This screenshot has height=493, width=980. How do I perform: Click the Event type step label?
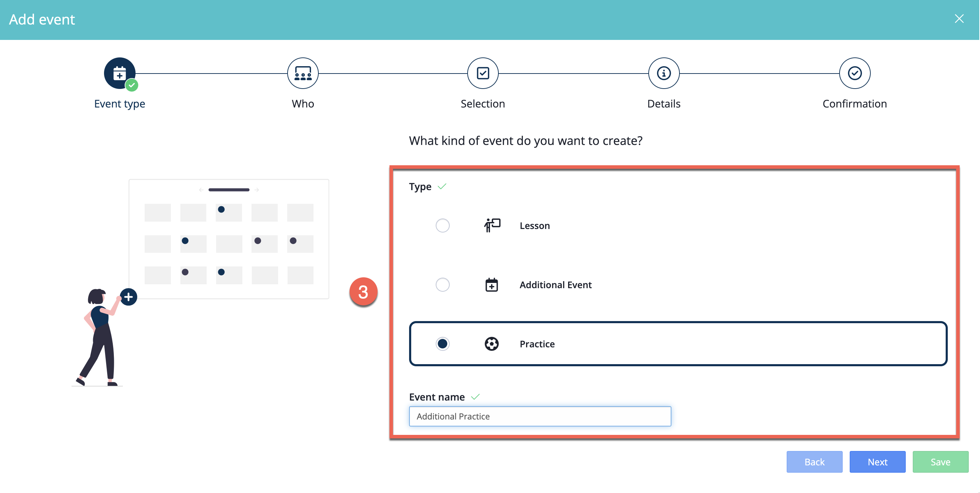pos(119,104)
